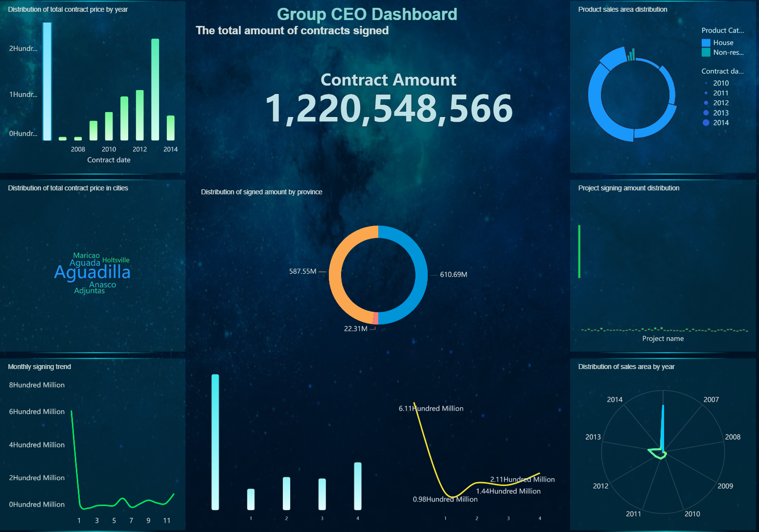
Task: Click the highlighted blue bar in yearly chart
Action: tap(47, 81)
